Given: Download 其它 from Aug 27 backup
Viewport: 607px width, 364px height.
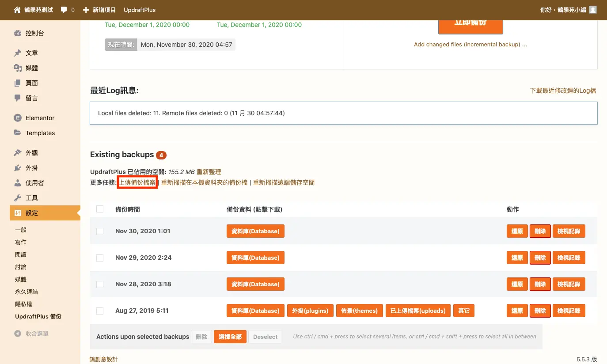Looking at the screenshot, I should [x=464, y=311].
